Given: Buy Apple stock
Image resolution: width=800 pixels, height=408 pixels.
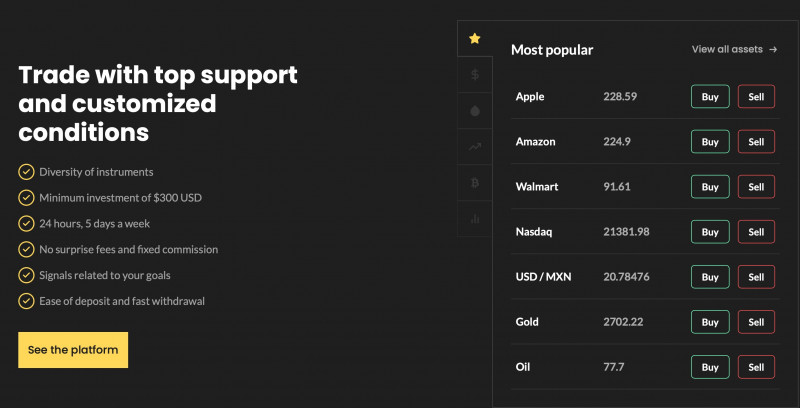Looking at the screenshot, I should tap(710, 96).
